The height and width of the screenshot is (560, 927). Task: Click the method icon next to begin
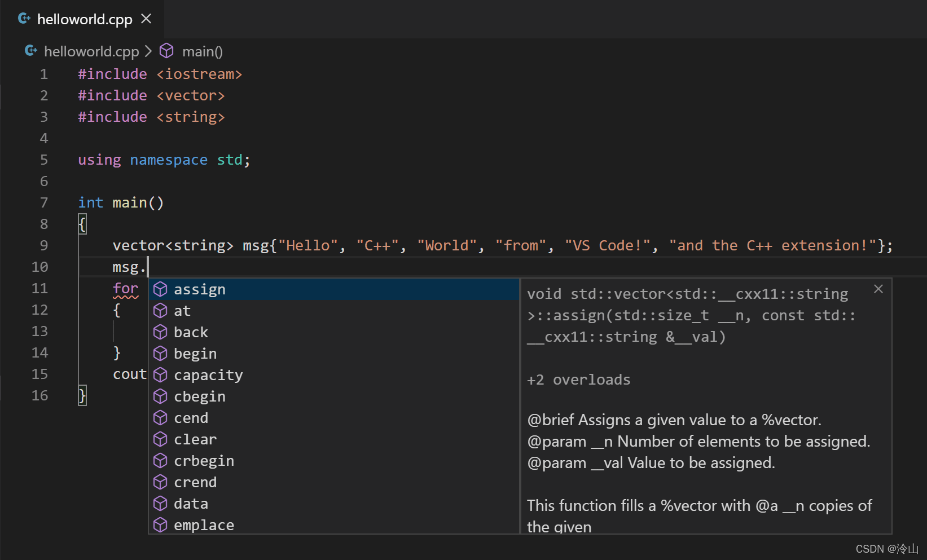point(160,354)
